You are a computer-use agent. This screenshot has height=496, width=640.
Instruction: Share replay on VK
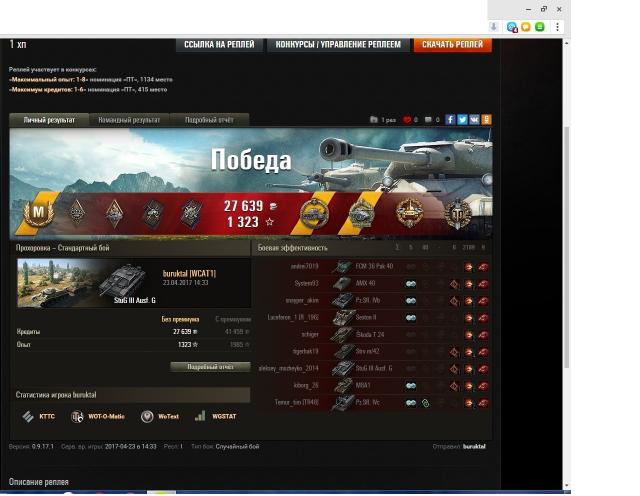[474, 120]
